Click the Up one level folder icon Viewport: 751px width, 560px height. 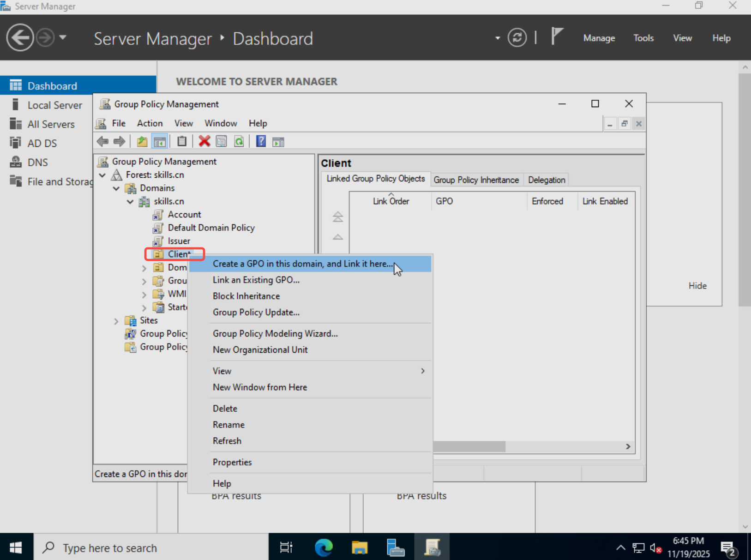pyautogui.click(x=142, y=141)
